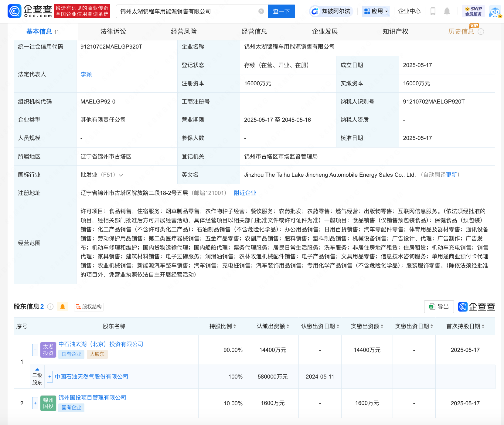Expand 锦州国投项目管理有限公司 plus toggle
Screen dimensions: 504x425
[x=35, y=403]
